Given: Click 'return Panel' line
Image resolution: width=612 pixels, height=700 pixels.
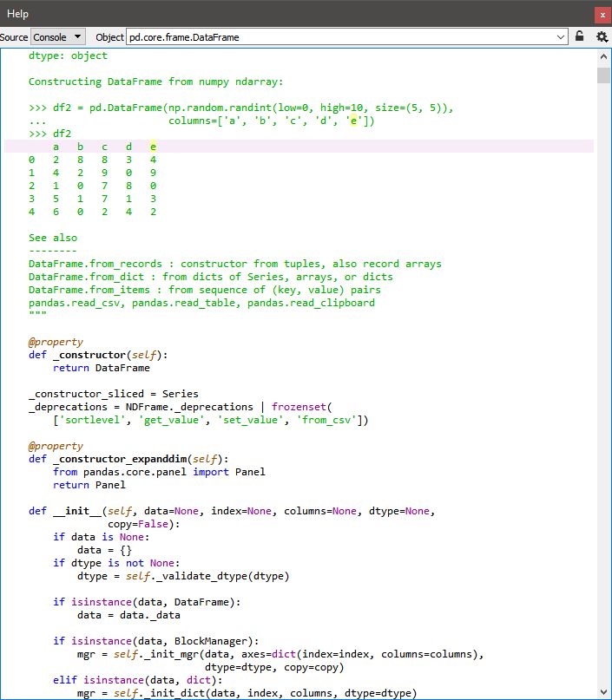Looking at the screenshot, I should pyautogui.click(x=89, y=485).
